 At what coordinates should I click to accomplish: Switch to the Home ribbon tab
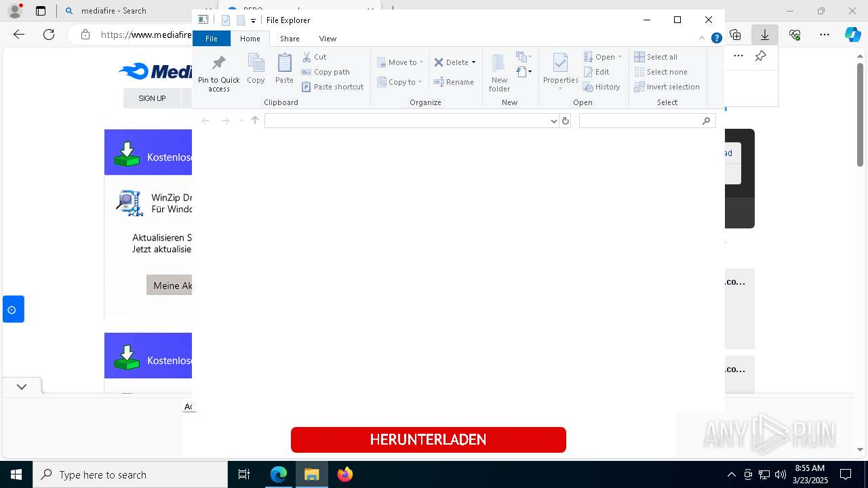(250, 39)
